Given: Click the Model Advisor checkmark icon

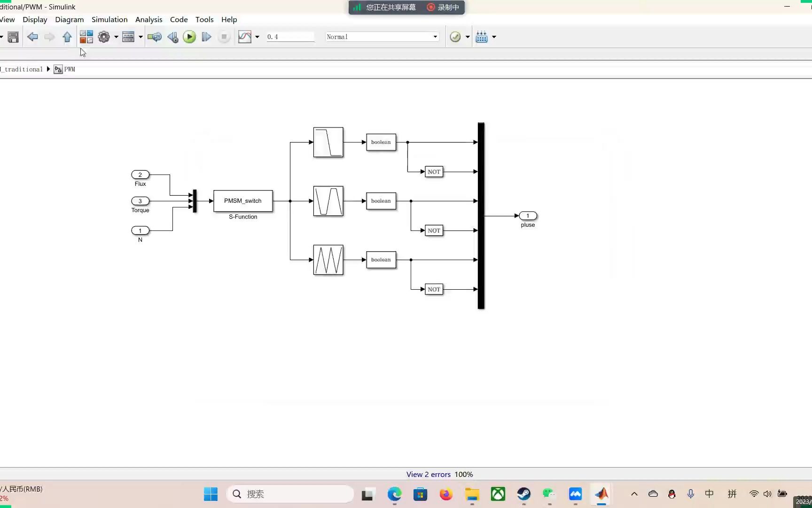Looking at the screenshot, I should [455, 37].
